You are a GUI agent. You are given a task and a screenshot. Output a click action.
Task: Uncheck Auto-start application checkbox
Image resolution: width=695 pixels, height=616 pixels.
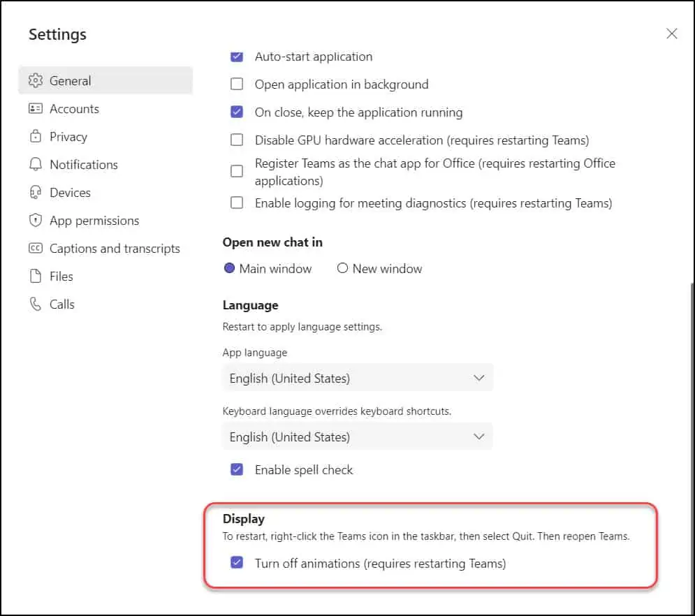coord(237,57)
